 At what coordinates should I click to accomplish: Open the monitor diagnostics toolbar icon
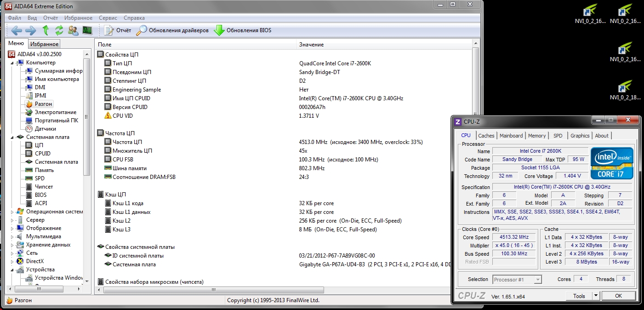87,30
